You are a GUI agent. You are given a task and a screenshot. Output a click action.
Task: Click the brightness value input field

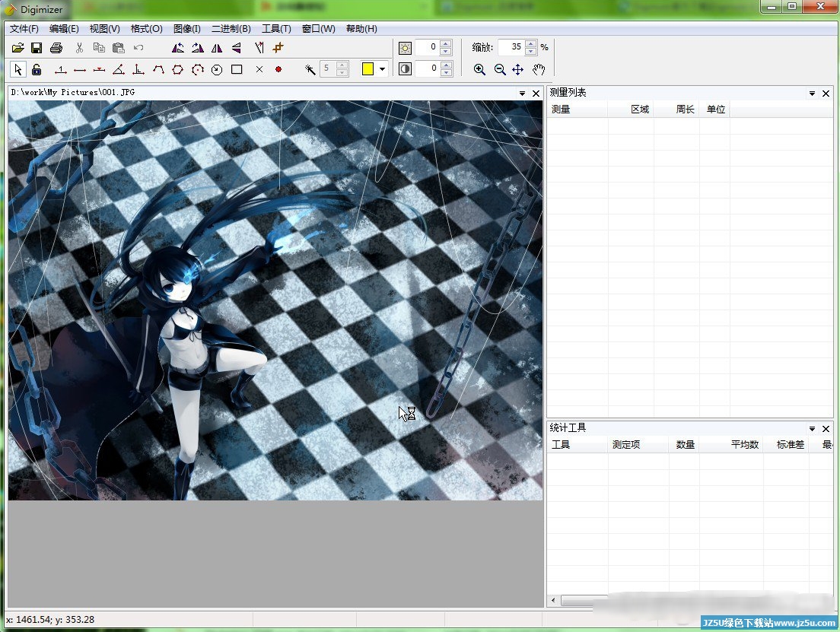[x=428, y=48]
